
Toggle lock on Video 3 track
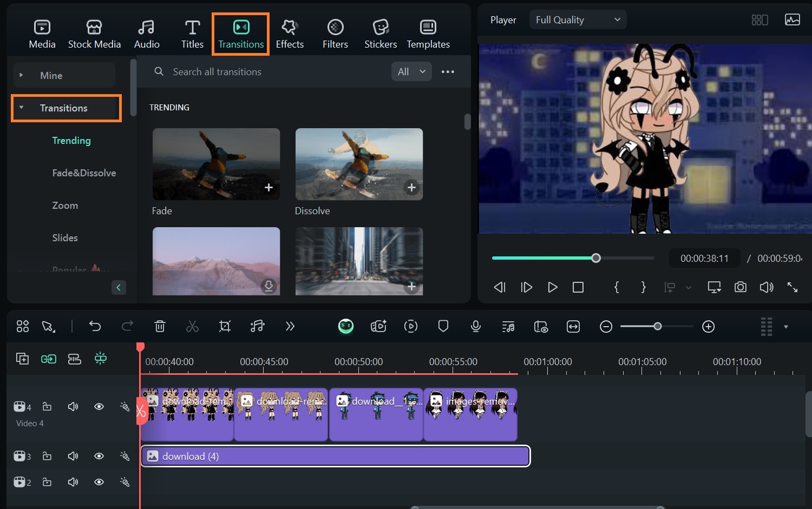[x=47, y=457]
